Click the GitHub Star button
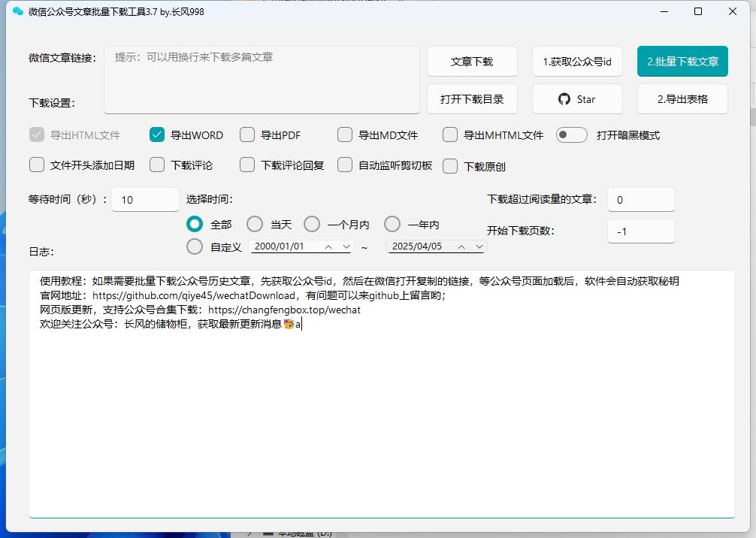 [x=577, y=99]
